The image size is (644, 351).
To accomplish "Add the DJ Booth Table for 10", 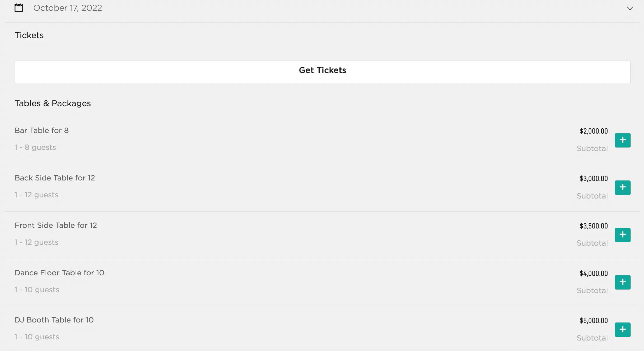I will click(x=622, y=329).
